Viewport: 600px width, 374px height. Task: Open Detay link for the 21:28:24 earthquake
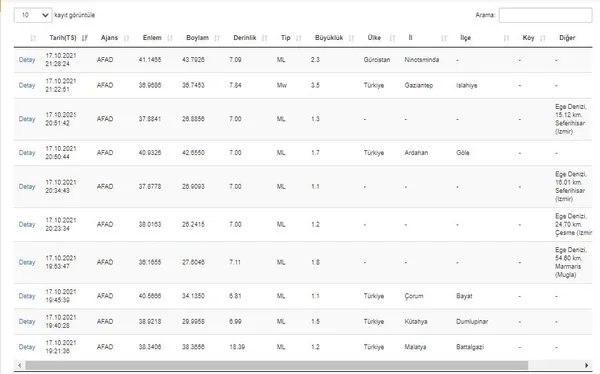click(x=27, y=60)
